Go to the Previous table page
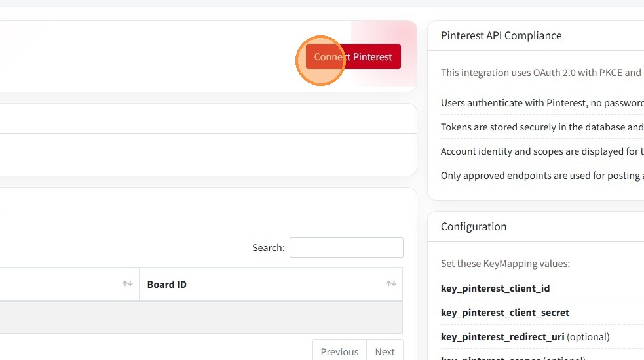The image size is (644, 360). click(x=339, y=351)
